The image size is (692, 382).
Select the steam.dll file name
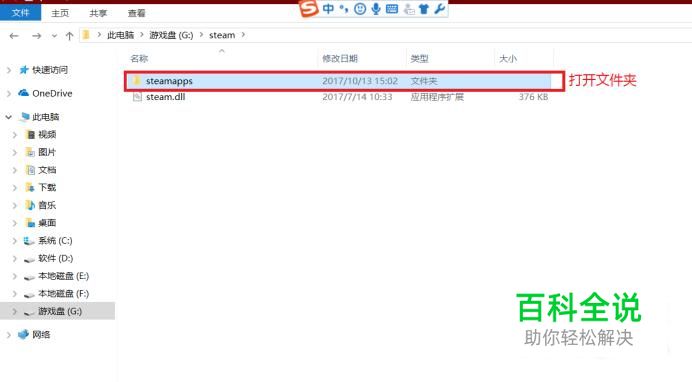(x=165, y=97)
